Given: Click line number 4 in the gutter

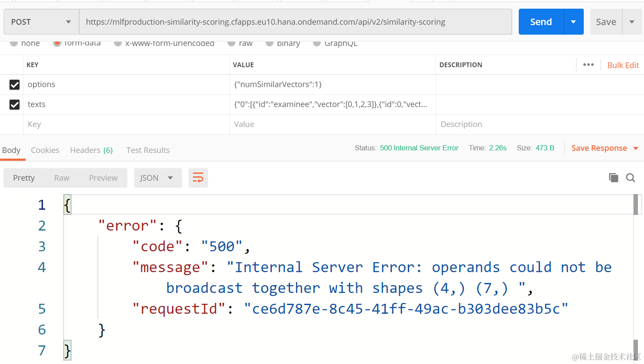Looking at the screenshot, I should [x=42, y=267].
